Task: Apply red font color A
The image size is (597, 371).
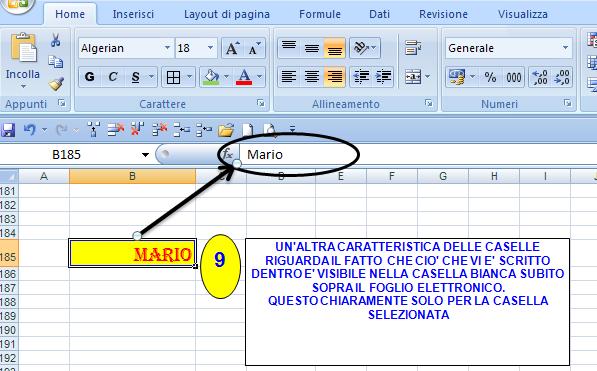Action: tap(244, 77)
